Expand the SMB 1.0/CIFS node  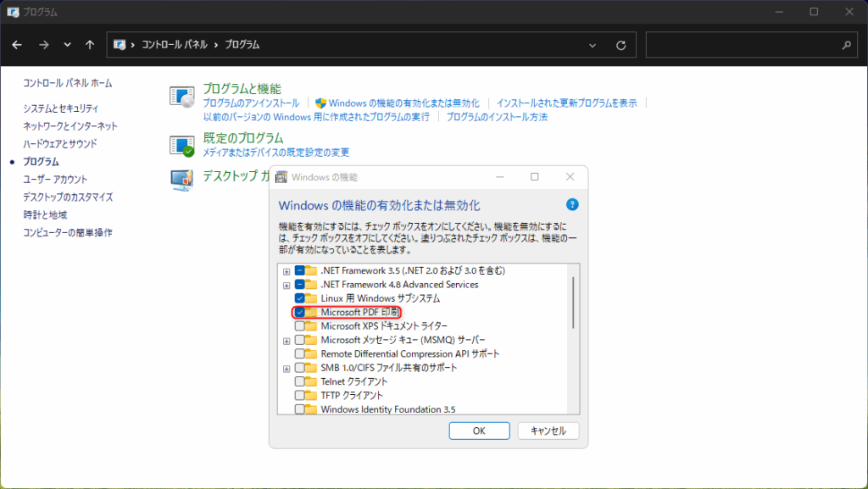[287, 369]
